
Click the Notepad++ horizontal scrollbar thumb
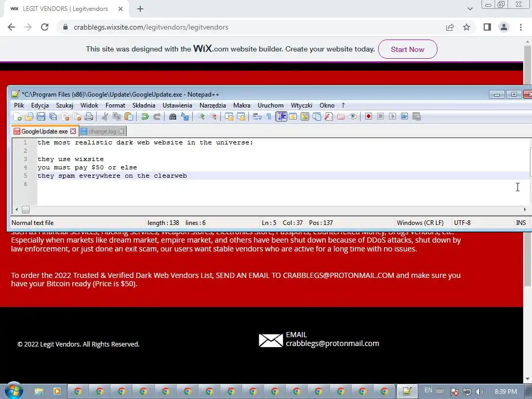[x=26, y=210]
